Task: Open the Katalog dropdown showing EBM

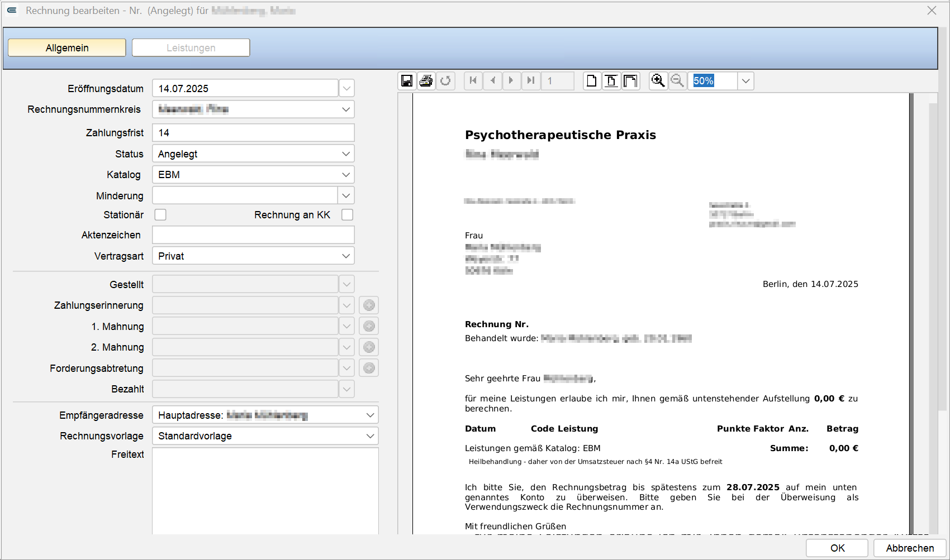Action: pos(346,175)
